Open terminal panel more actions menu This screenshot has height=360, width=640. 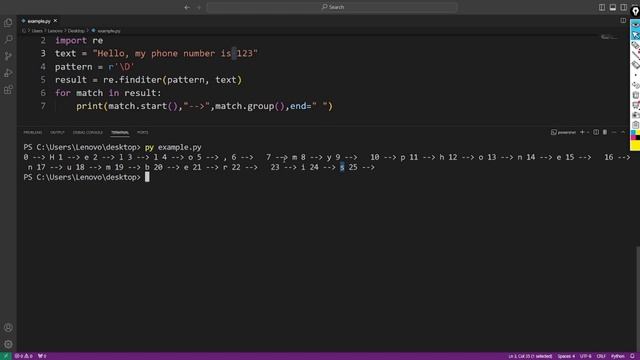click(x=614, y=132)
